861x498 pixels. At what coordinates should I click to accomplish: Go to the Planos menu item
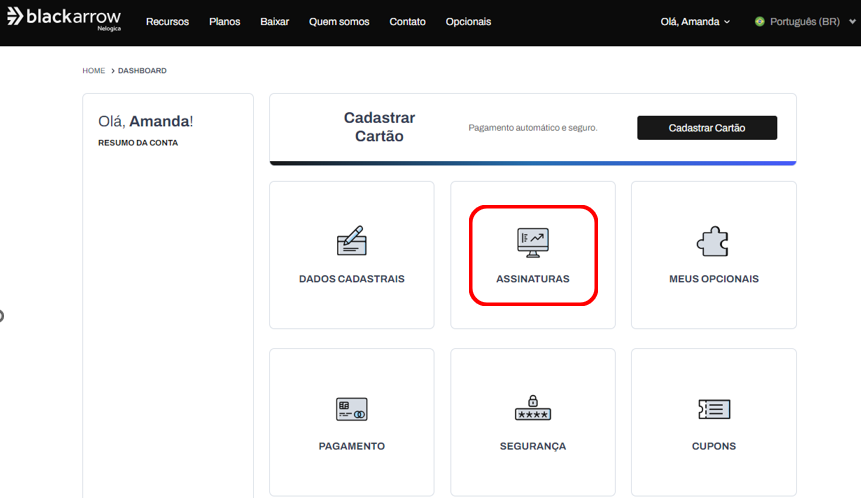(x=224, y=22)
